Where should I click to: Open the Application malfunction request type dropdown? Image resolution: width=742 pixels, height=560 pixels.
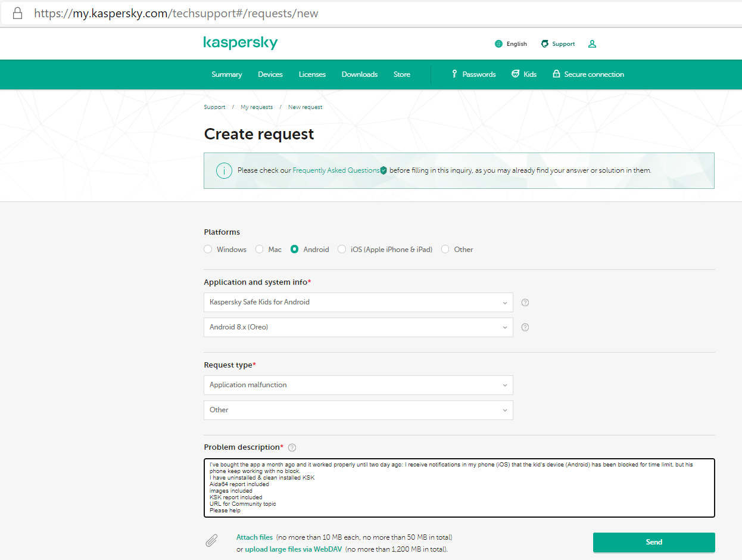point(358,385)
